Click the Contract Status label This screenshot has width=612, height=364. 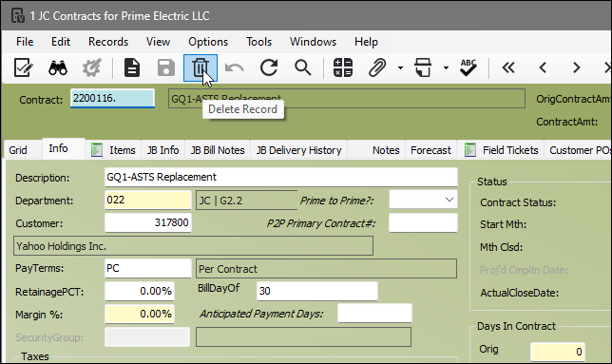pos(518,202)
